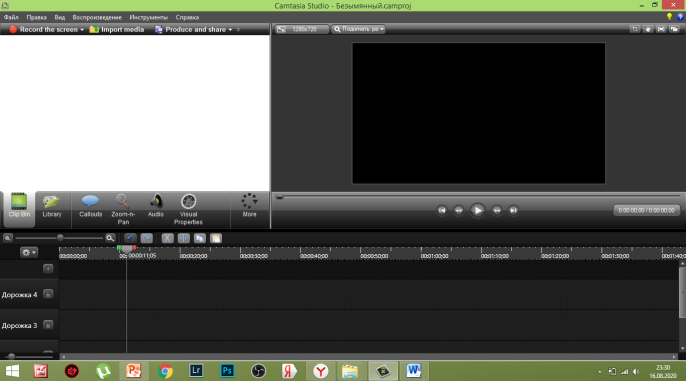Click the green selection start marker

[119, 248]
